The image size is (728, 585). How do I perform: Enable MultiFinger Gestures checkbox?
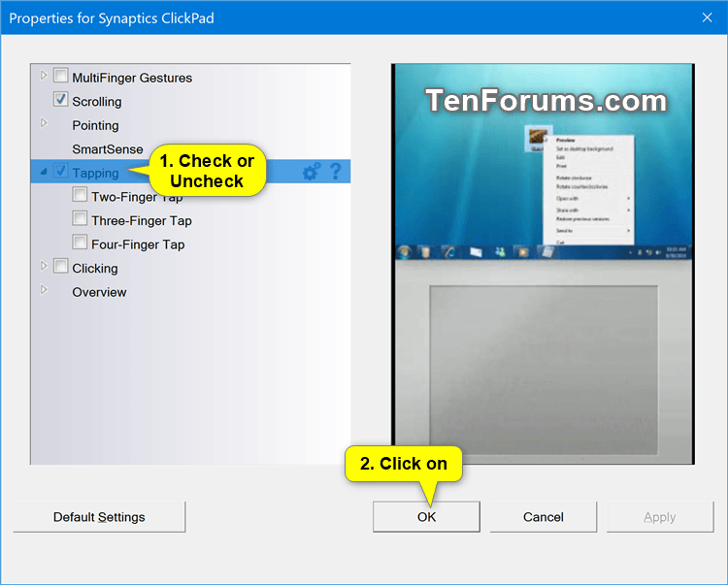pyautogui.click(x=61, y=75)
